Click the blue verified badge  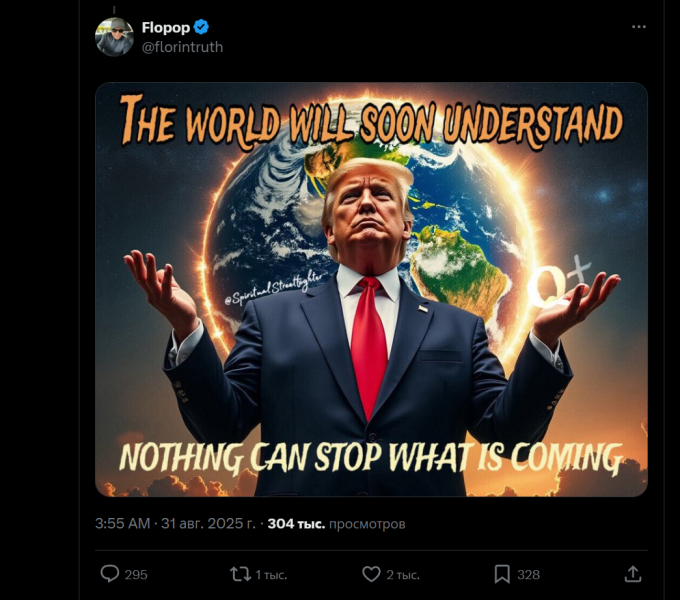click(x=201, y=27)
